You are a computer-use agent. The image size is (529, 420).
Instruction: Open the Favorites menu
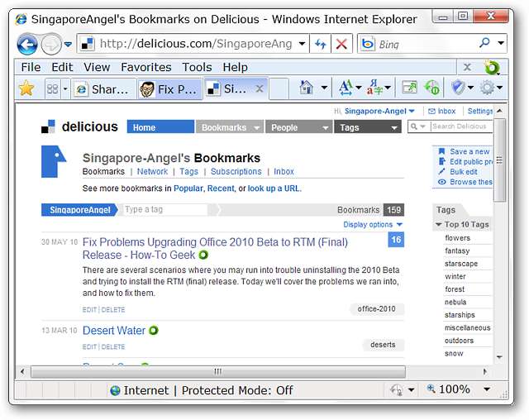coord(146,67)
